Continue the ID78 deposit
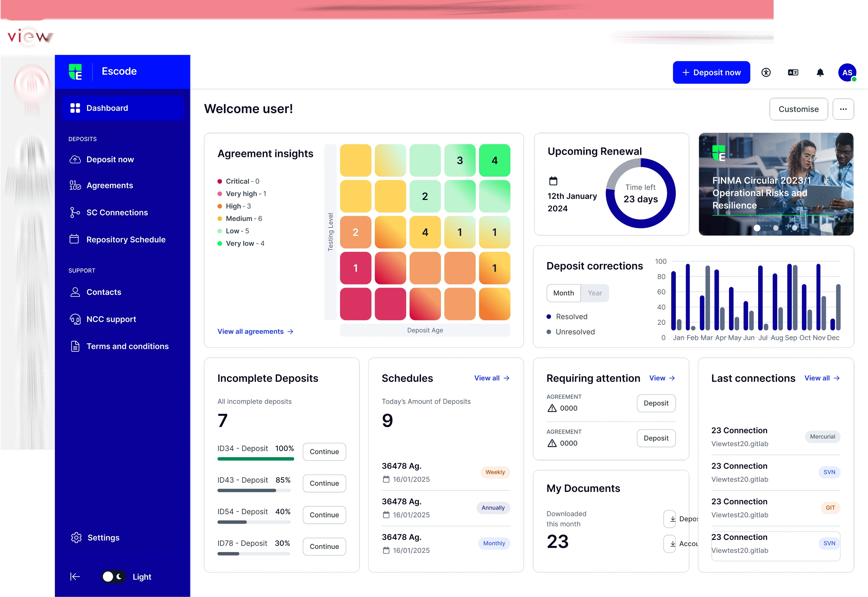Screen dimensions: 868x597 pyautogui.click(x=324, y=546)
